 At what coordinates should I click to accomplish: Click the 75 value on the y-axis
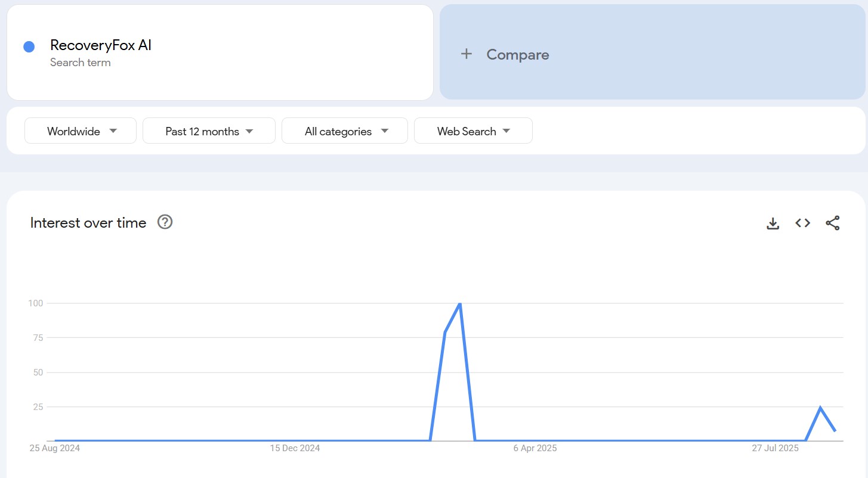tap(38, 338)
